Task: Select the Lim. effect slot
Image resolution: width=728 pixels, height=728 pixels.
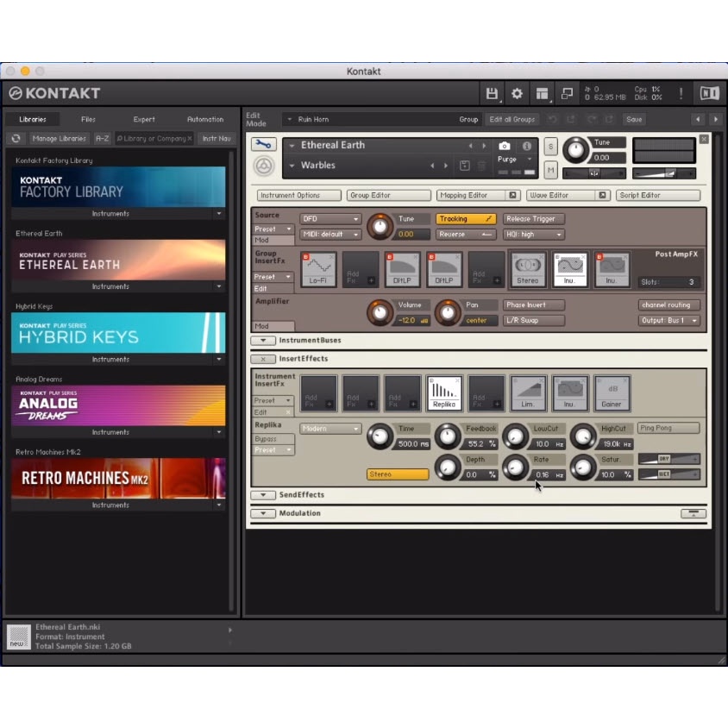Action: coord(528,392)
